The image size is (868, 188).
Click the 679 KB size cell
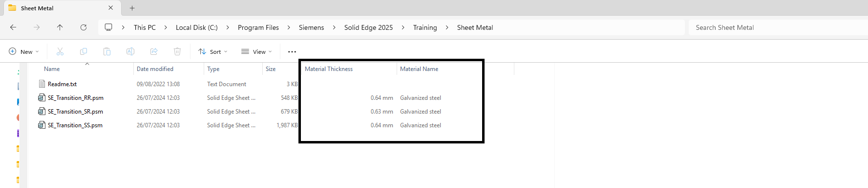click(x=289, y=112)
